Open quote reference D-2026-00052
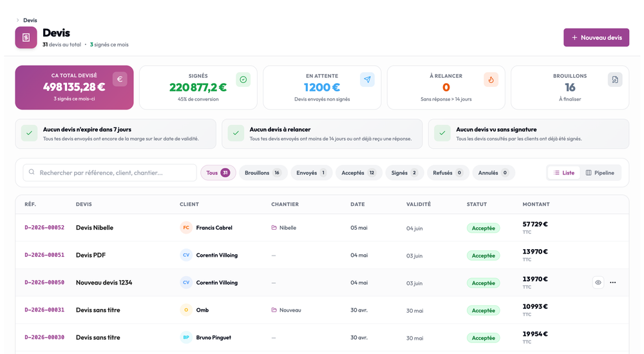 tap(44, 227)
